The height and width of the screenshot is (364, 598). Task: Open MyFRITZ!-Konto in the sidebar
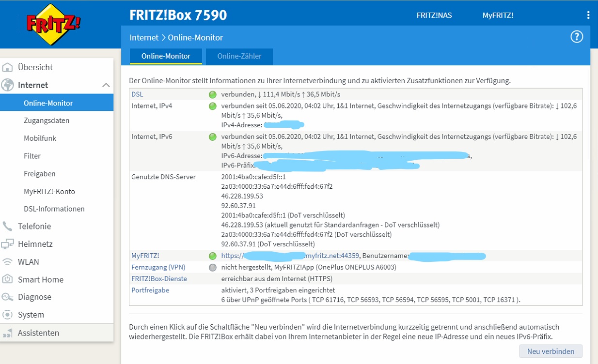click(x=49, y=191)
